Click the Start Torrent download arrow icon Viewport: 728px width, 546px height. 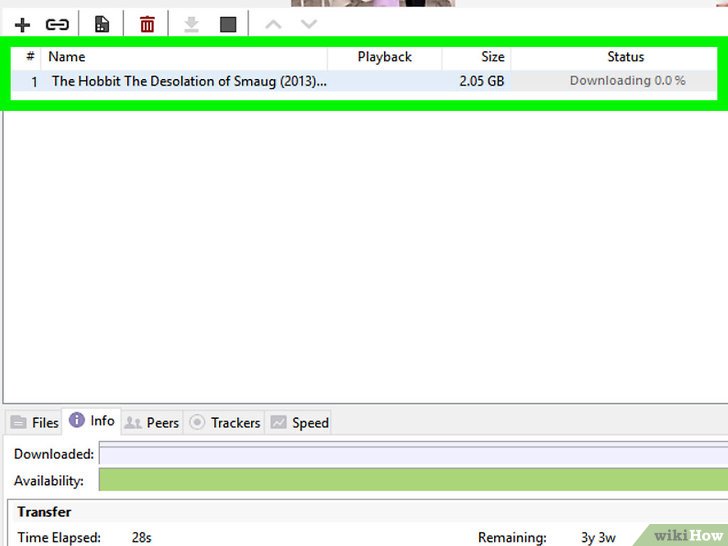pyautogui.click(x=191, y=24)
